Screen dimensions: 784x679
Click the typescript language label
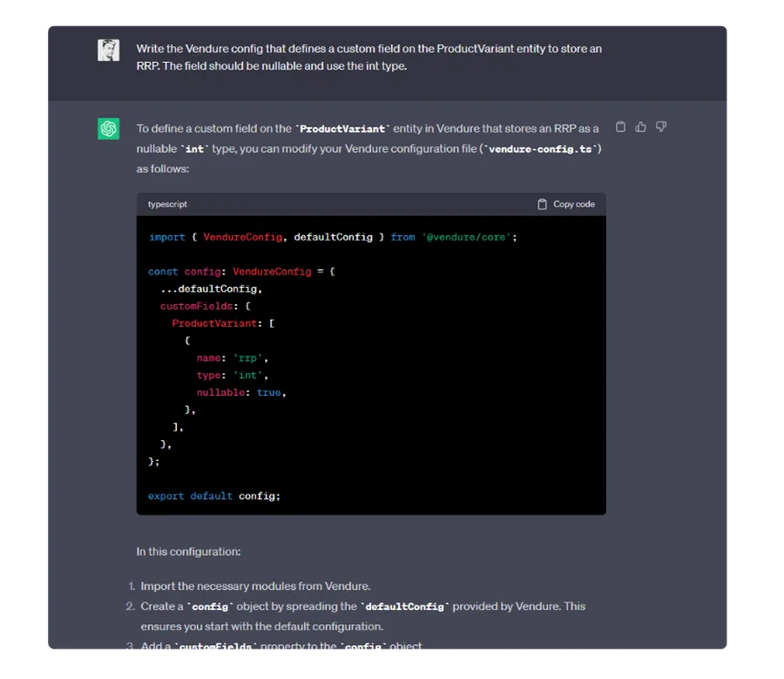pos(167,204)
